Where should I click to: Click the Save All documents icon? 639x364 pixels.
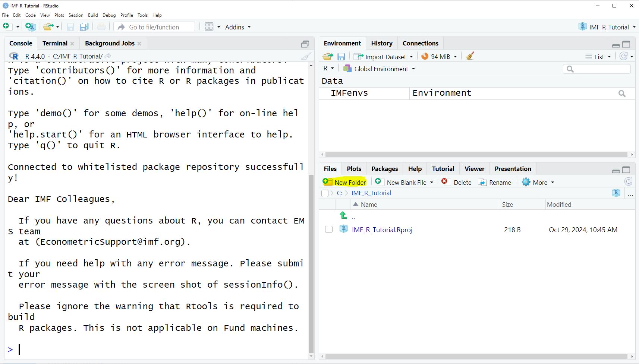[x=84, y=27]
